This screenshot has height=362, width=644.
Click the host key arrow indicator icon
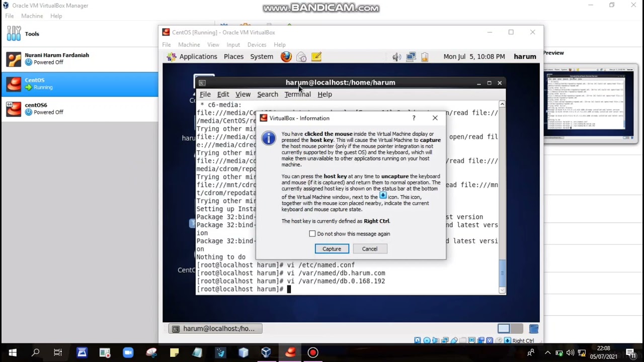pos(507,340)
